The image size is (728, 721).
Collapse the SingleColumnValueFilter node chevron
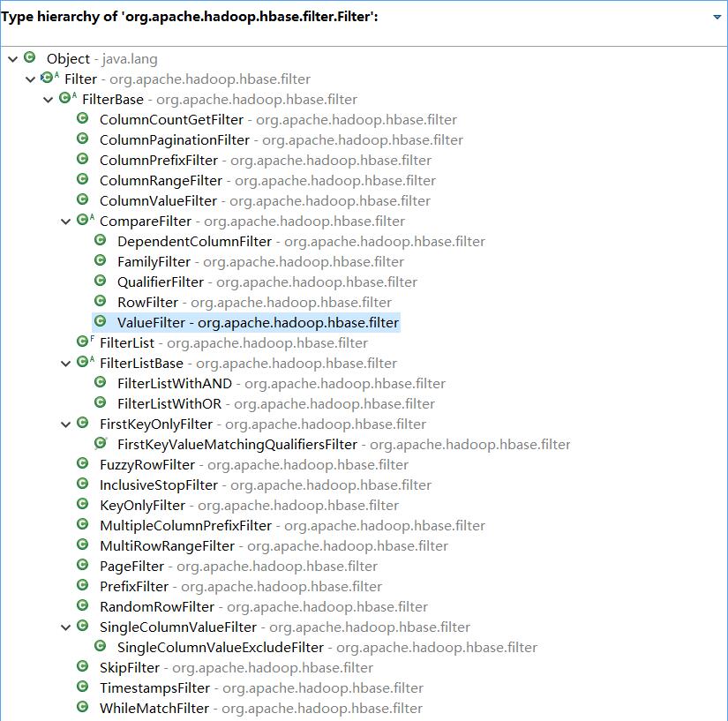pyautogui.click(x=66, y=627)
